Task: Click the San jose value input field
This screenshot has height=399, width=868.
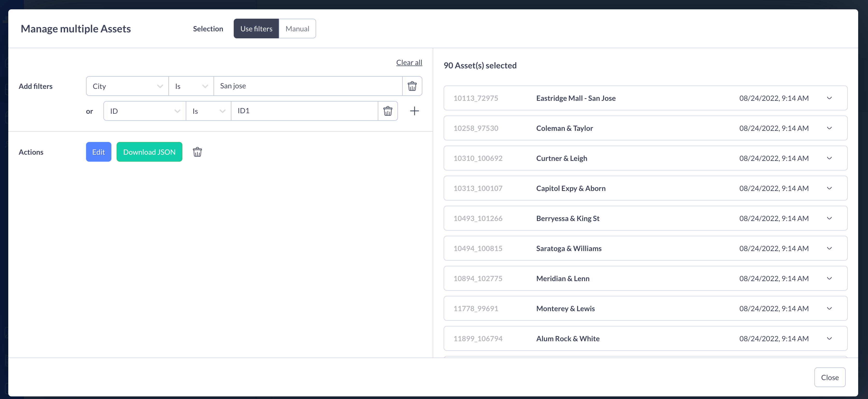Action: point(307,86)
